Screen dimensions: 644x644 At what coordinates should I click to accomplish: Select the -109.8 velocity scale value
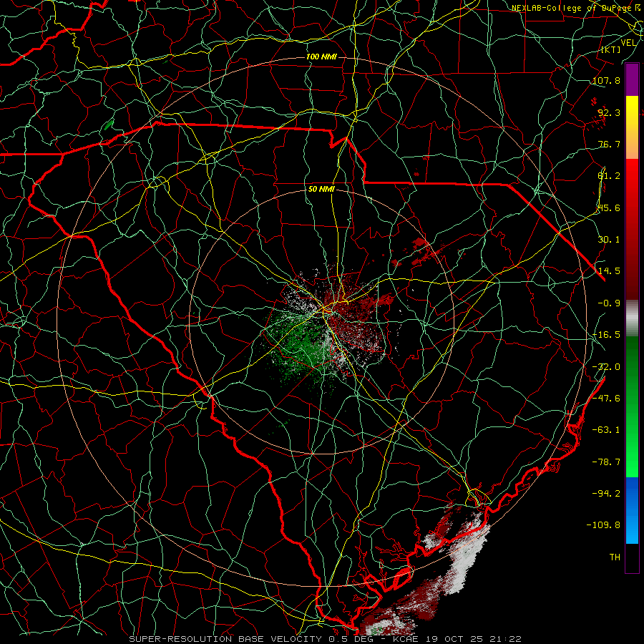pos(604,525)
